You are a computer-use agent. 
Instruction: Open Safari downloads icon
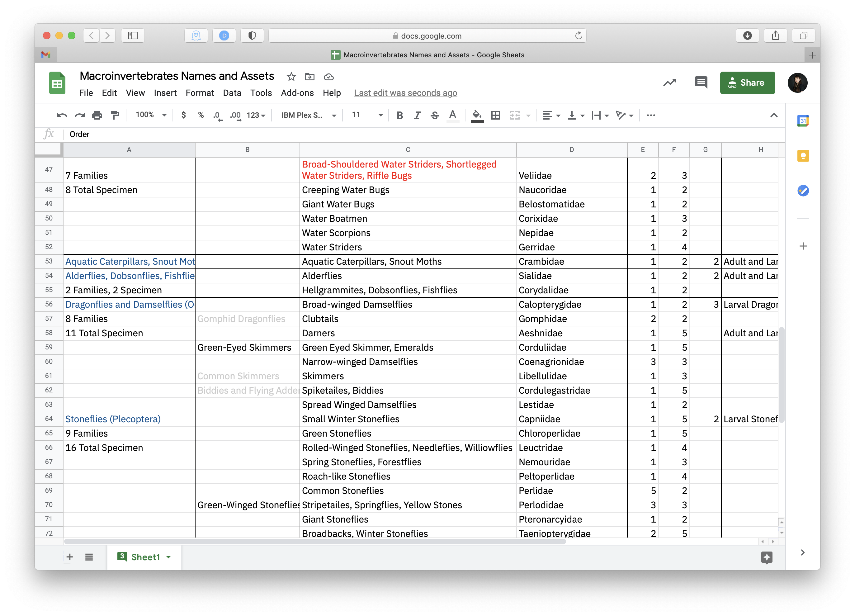click(747, 36)
